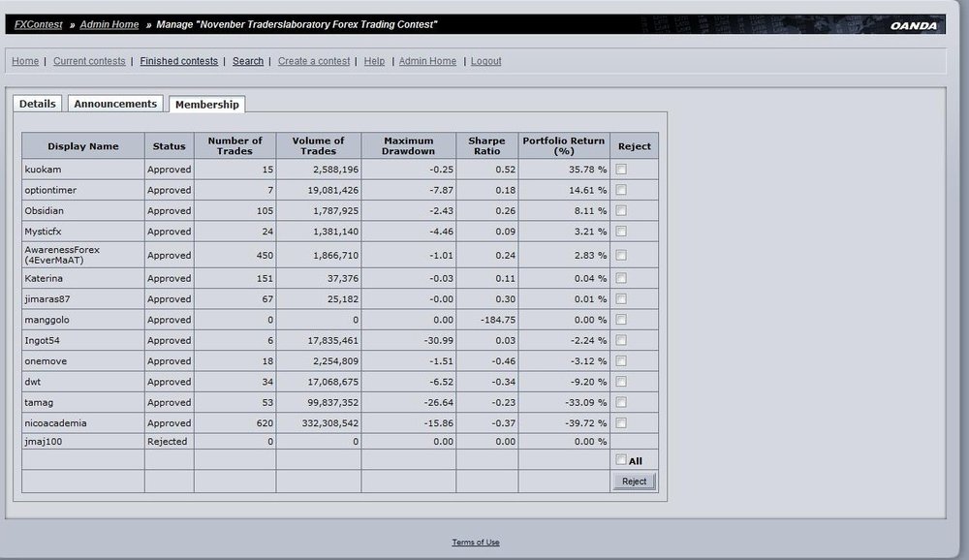
Task: Click FXContest breadcrumb link
Action: click(39, 25)
